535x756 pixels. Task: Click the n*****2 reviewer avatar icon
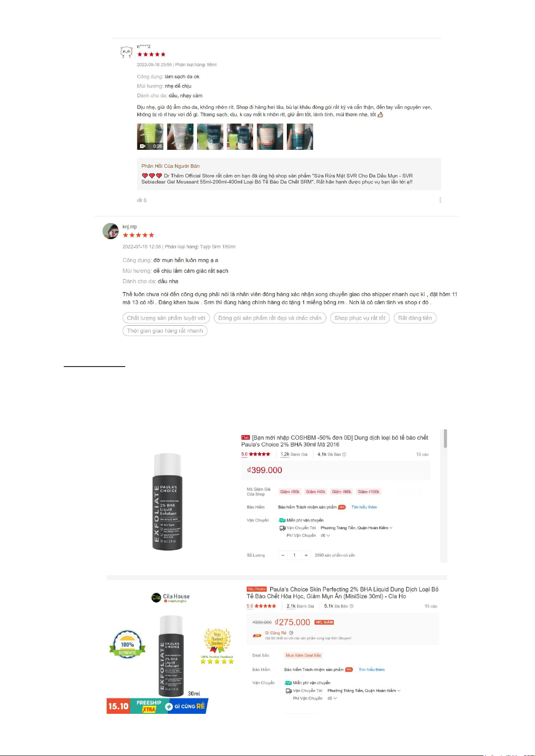(x=127, y=52)
